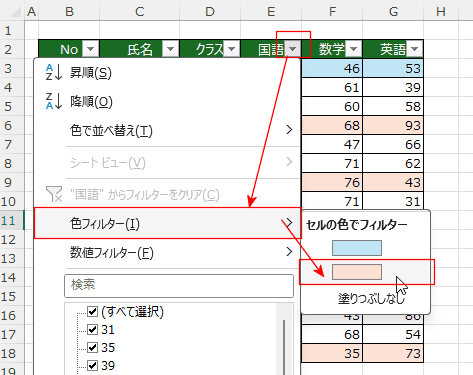
Task: Select the 色フィルター menu item
Action: point(167,223)
